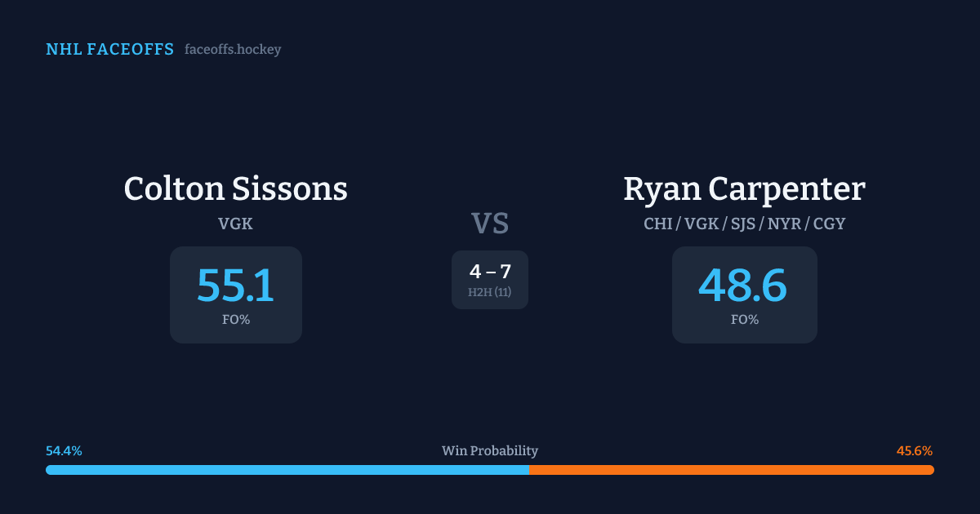Screen dimensions: 980x514
Task: Click the VGK team label under Colton Sissons
Action: pyautogui.click(x=235, y=224)
